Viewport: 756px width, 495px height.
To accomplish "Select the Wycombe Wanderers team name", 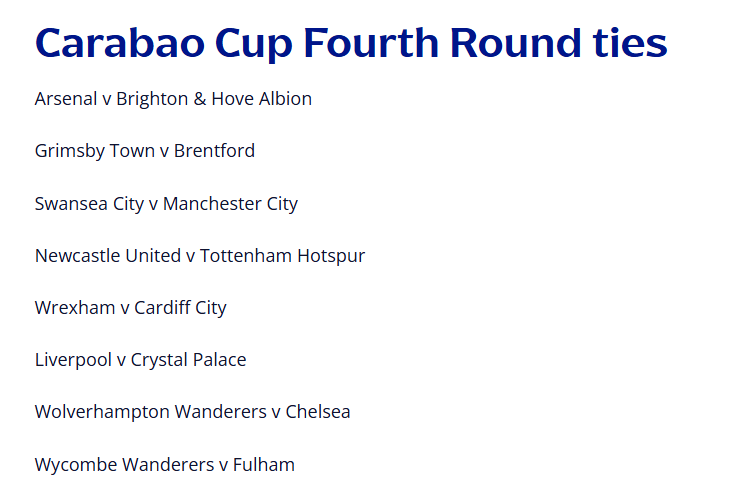I will point(124,465).
